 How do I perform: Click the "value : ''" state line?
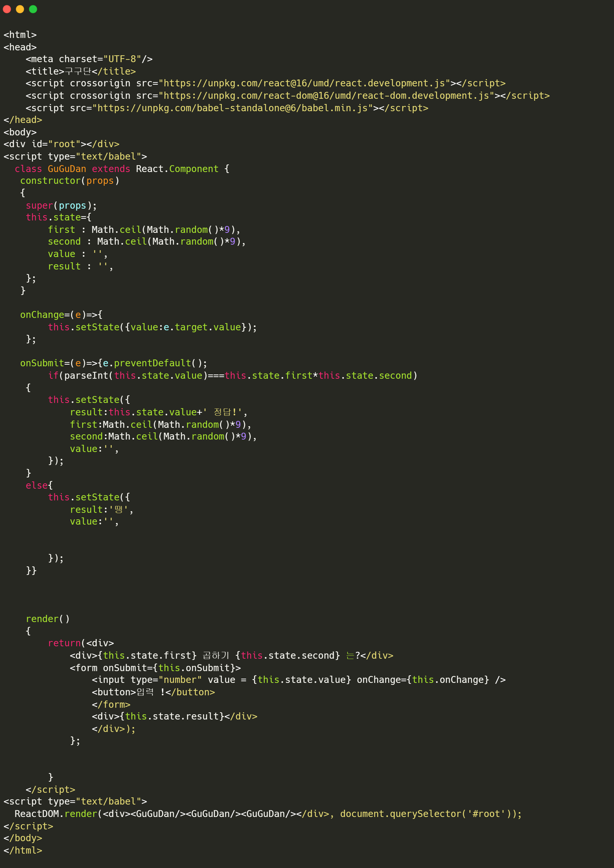pos(78,254)
